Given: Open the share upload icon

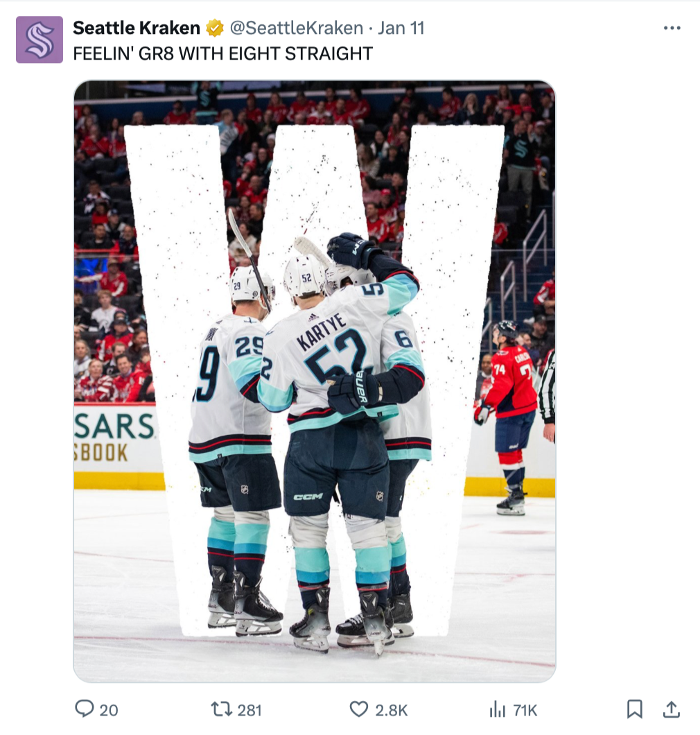Looking at the screenshot, I should (x=672, y=709).
